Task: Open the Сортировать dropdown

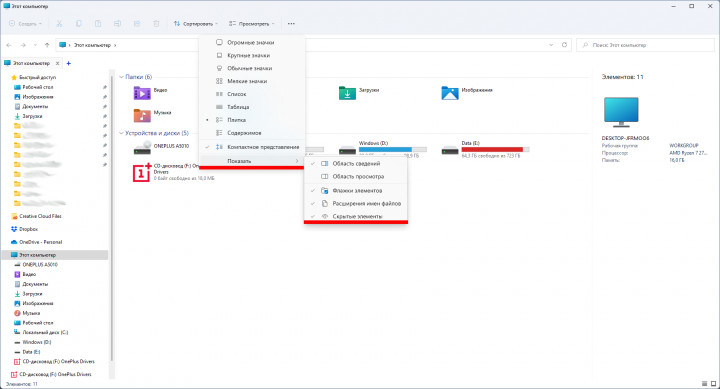Action: pos(195,23)
